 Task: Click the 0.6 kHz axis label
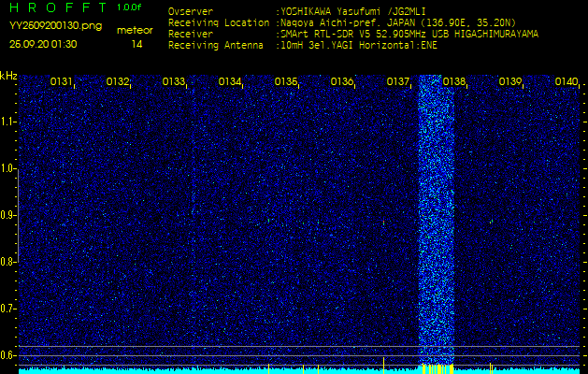click(x=7, y=355)
